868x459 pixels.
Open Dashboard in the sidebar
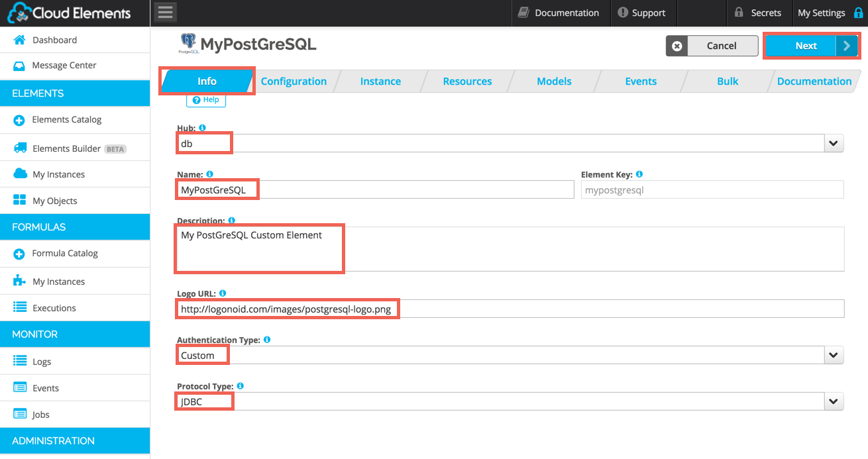pyautogui.click(x=75, y=40)
